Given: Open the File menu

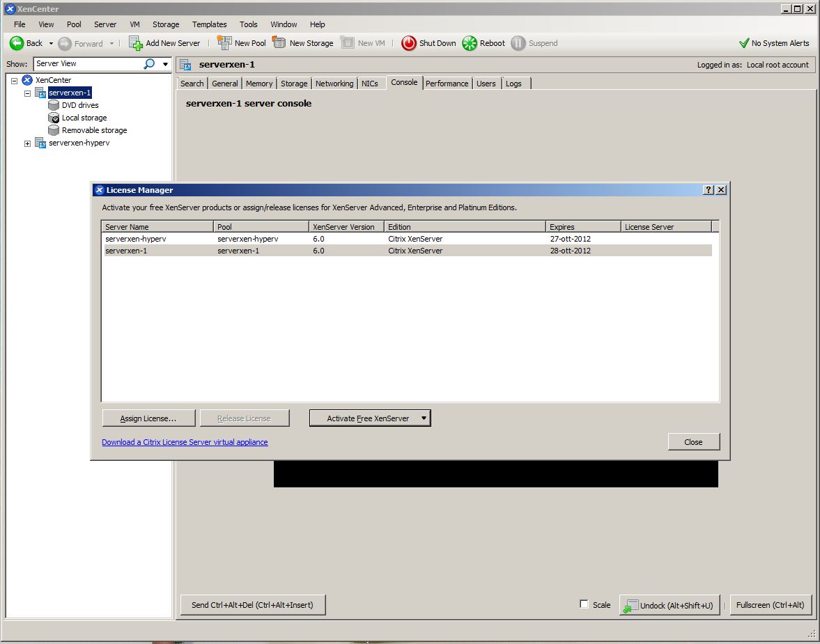Looking at the screenshot, I should [20, 24].
